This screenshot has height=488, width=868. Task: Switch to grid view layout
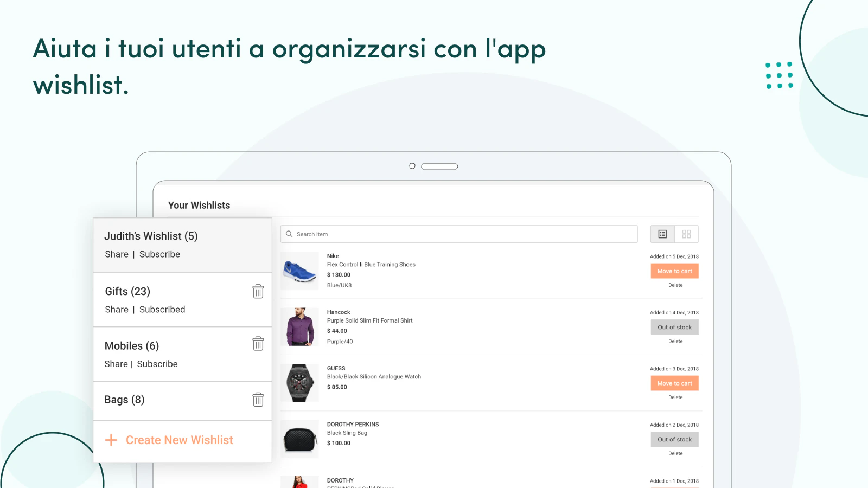point(686,234)
